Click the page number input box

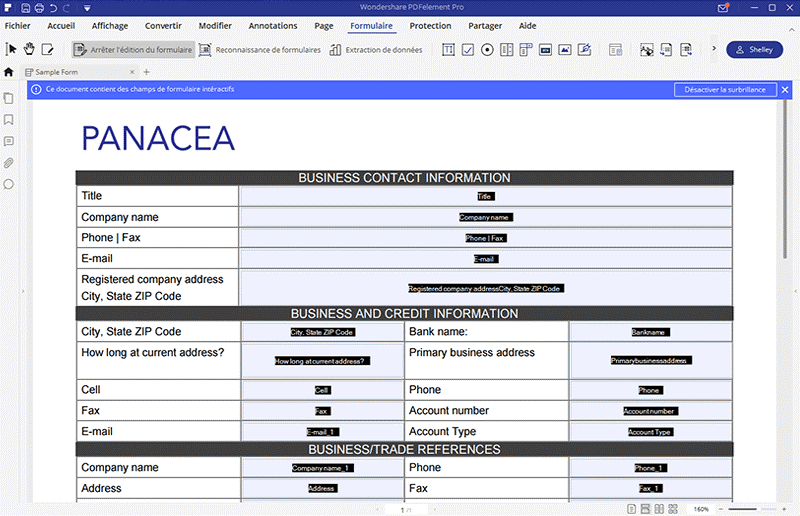406,509
